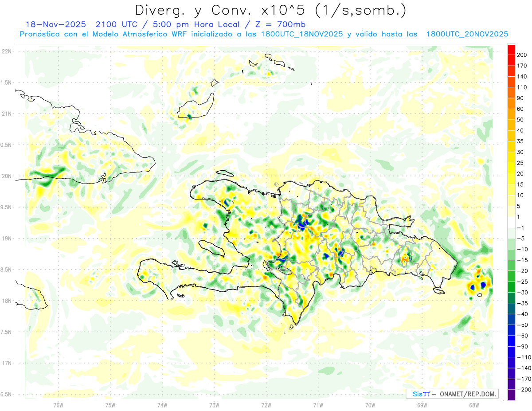532x411 pixels.
Task: Click the '21N' latitude label
Action: pos(6,114)
